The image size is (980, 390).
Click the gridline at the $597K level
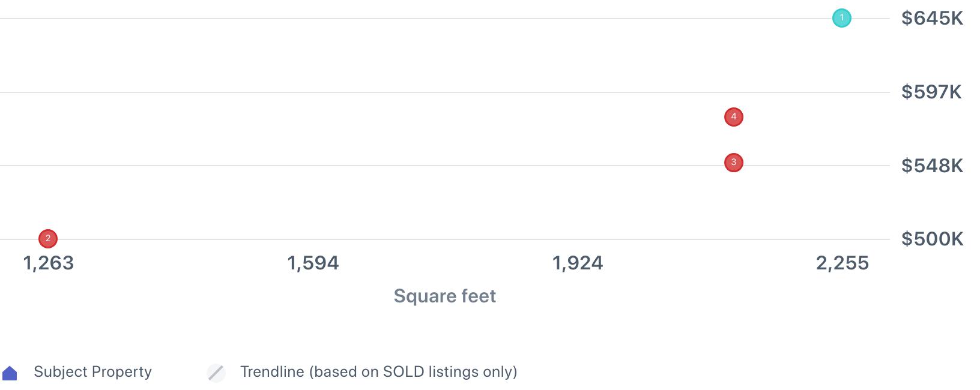pyautogui.click(x=444, y=92)
